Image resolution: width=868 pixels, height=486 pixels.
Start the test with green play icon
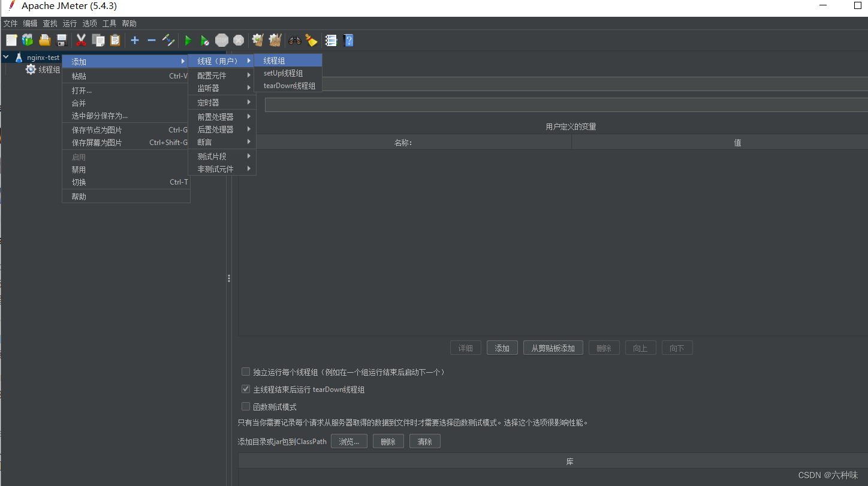click(188, 40)
